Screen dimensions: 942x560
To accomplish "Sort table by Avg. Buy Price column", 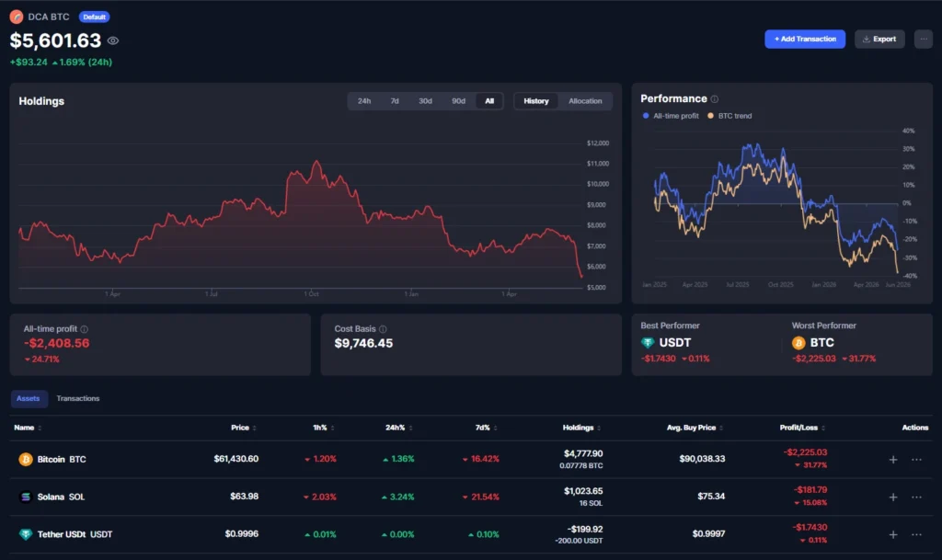I will pyautogui.click(x=695, y=428).
